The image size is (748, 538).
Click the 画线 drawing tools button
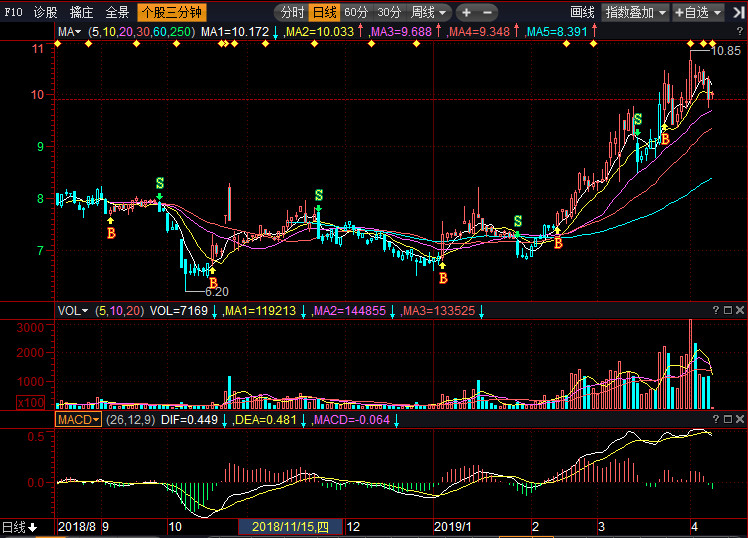pos(582,12)
